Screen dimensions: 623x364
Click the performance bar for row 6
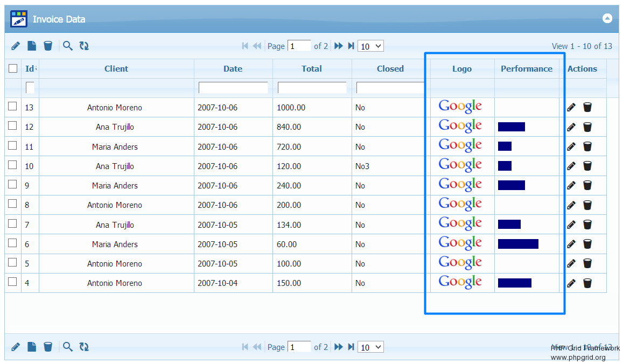pyautogui.click(x=518, y=244)
